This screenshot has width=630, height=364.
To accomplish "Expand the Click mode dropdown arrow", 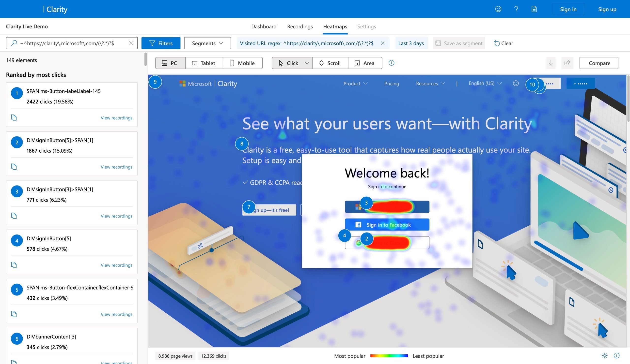I will 306,62.
